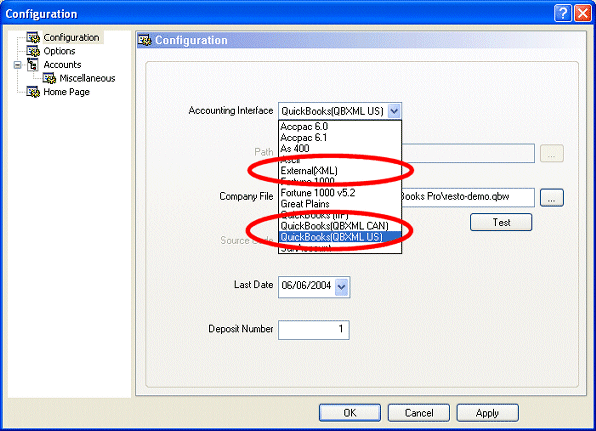The image size is (596, 431).
Task: Click the Accounting Interface combo box text
Action: click(333, 111)
